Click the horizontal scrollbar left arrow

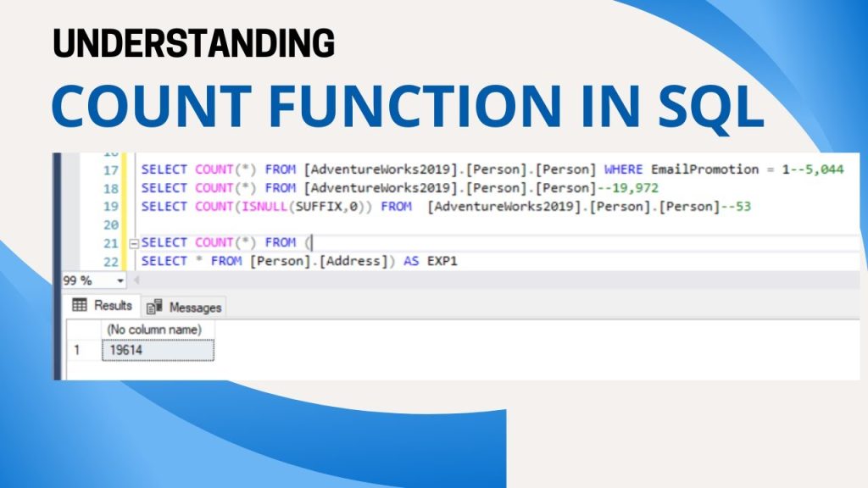click(136, 280)
